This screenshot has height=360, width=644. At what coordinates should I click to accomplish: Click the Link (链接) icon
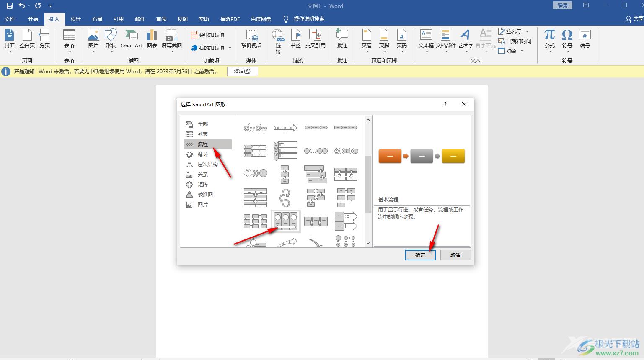(278, 41)
